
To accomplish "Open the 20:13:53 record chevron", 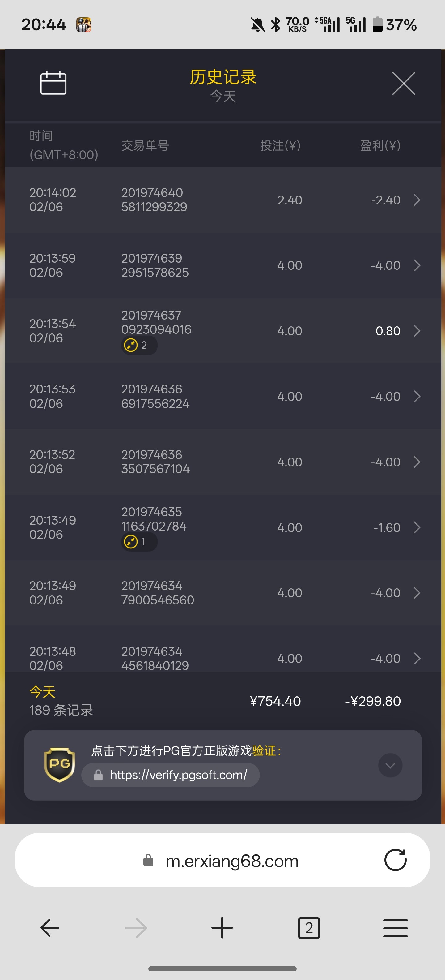I will (x=417, y=396).
